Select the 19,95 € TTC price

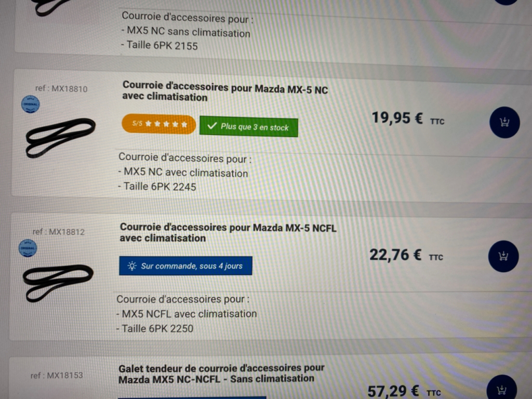[408, 118]
